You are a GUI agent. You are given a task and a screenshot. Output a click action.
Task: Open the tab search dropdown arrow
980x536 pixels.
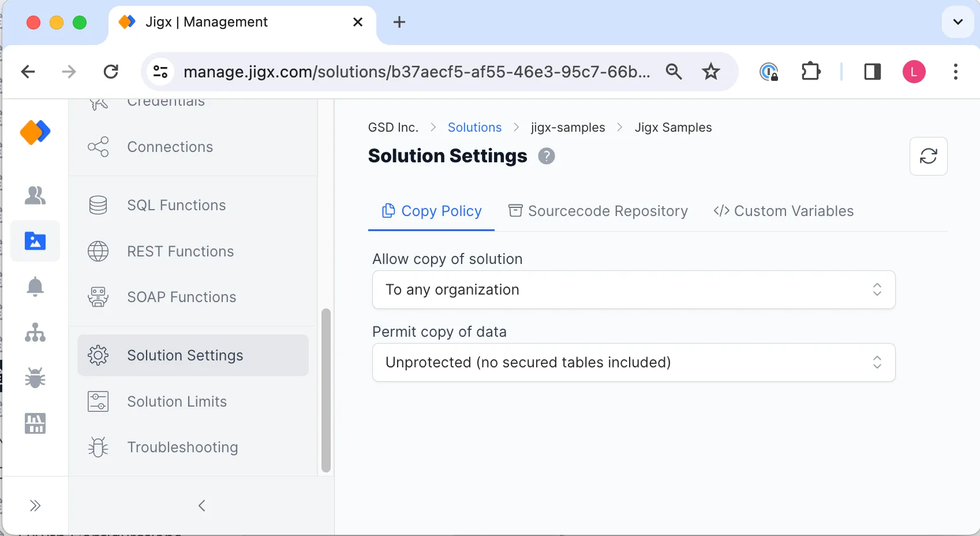[958, 22]
